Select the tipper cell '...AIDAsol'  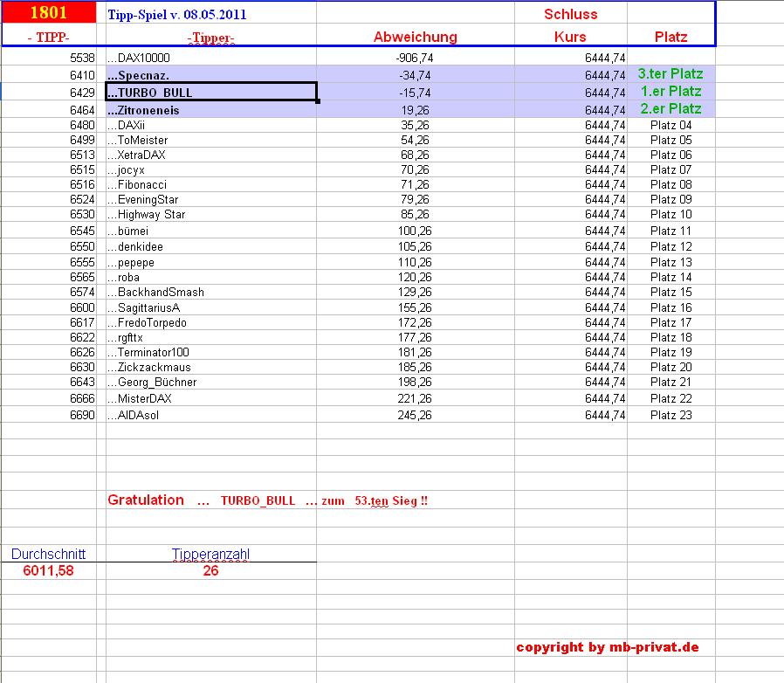pos(211,415)
